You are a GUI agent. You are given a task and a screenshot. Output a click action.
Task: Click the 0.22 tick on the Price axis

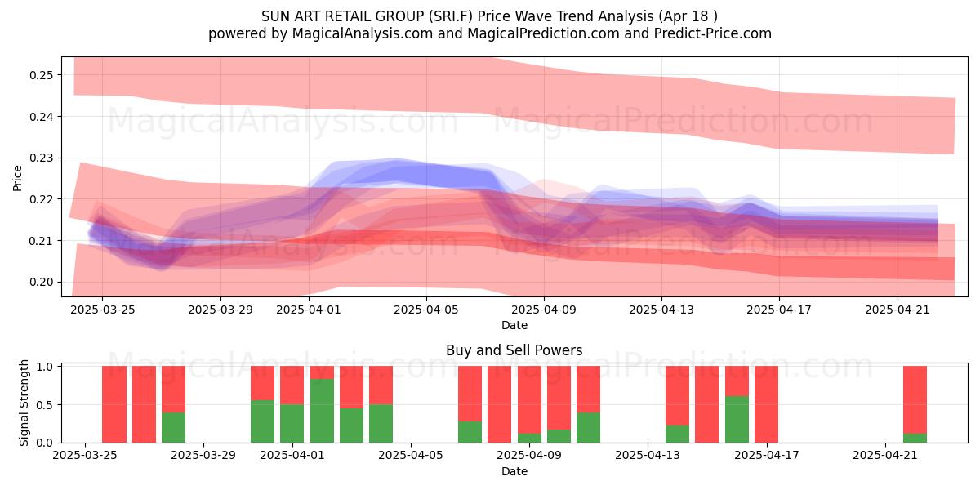click(x=42, y=199)
